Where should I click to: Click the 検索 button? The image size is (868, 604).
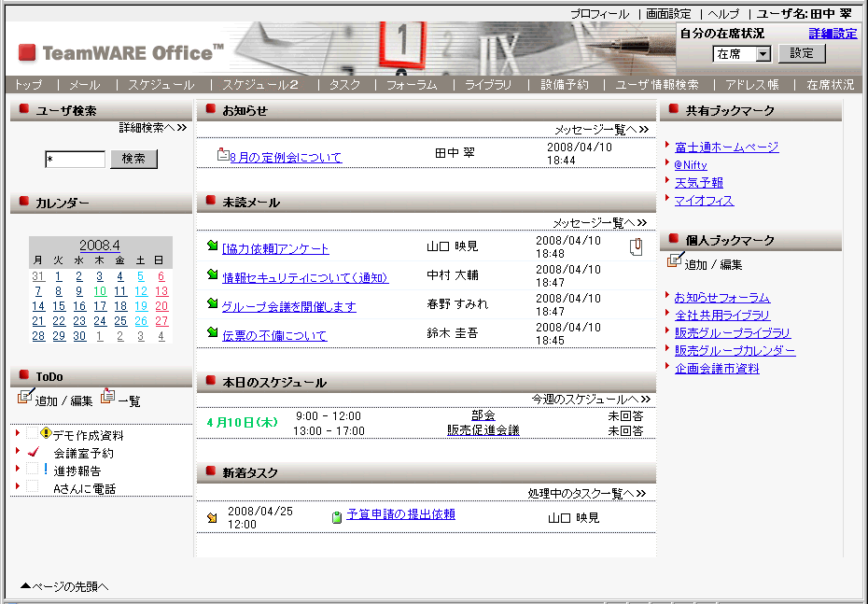133,159
